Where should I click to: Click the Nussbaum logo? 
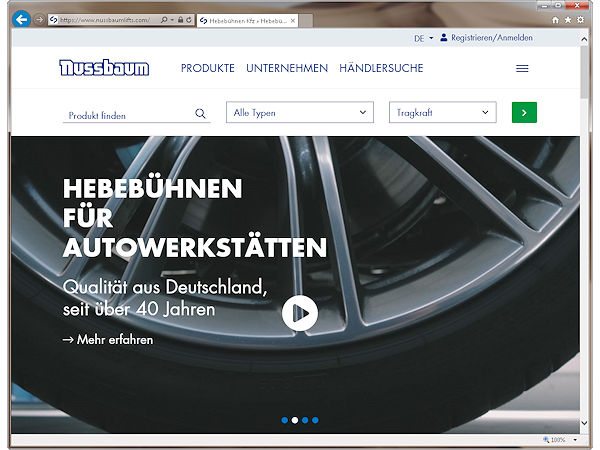[x=104, y=68]
